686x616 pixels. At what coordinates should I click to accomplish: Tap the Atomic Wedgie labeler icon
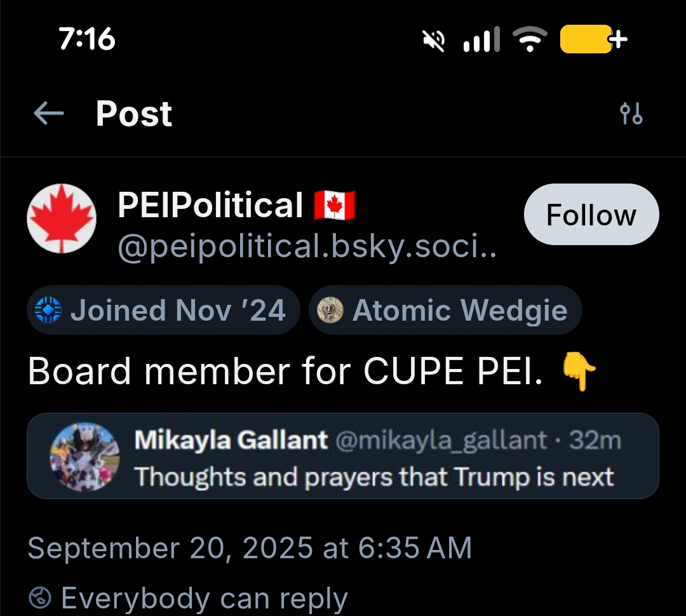[x=330, y=311]
